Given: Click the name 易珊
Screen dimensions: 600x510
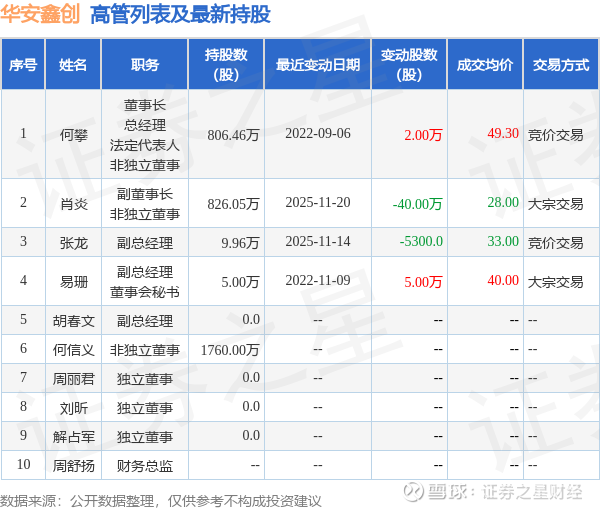Looking at the screenshot, I should click(73, 282).
